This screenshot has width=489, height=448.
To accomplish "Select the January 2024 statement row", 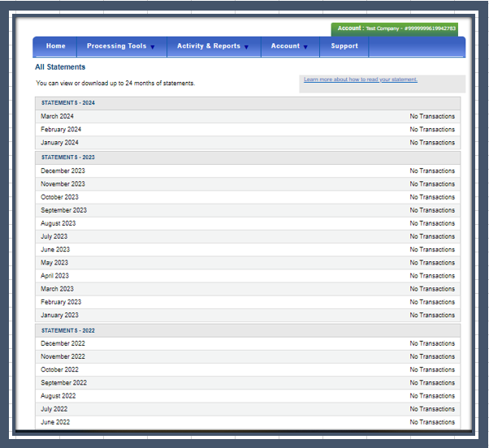I will tap(248, 143).
